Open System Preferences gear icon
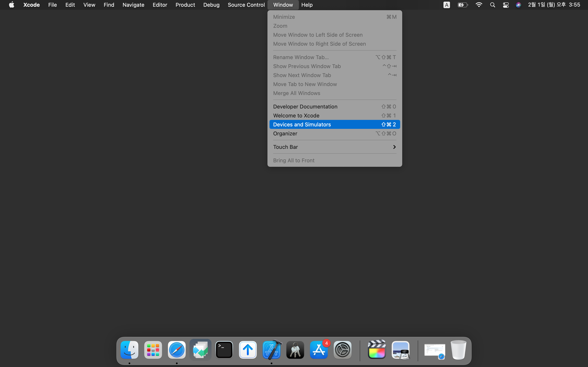588x367 pixels. point(342,350)
